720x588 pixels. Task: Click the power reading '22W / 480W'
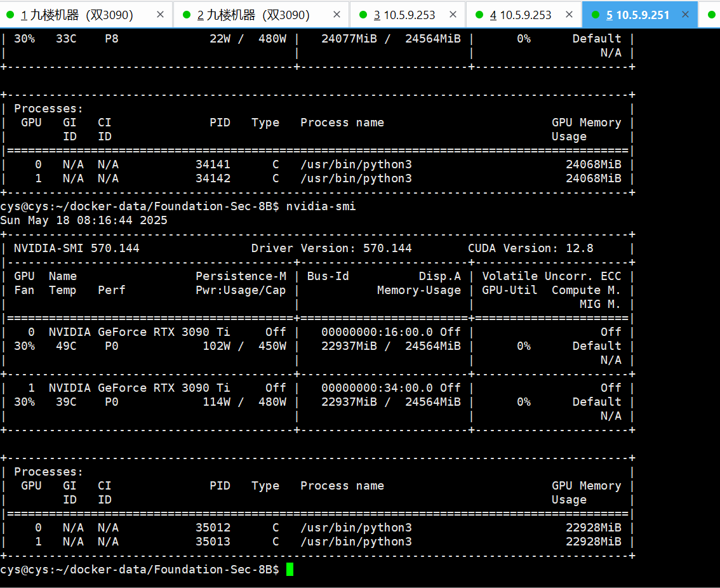tap(248, 39)
